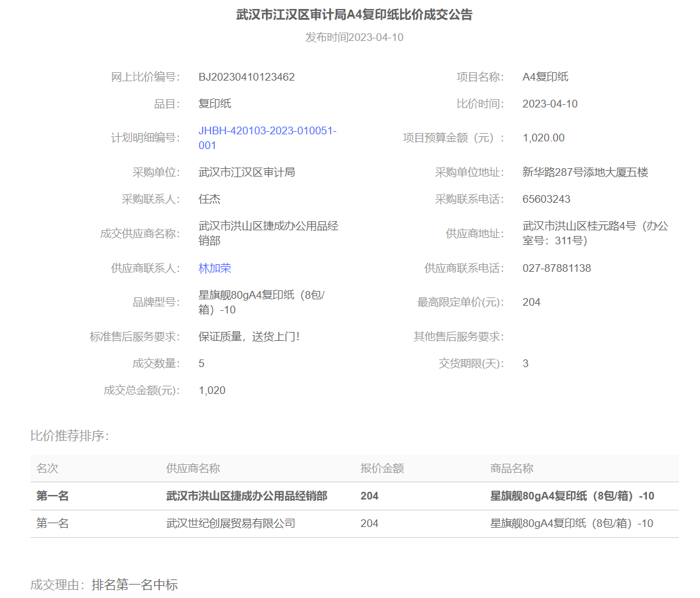Click the 商品名称 column header
Screen dimensions: 700x598
coord(511,468)
